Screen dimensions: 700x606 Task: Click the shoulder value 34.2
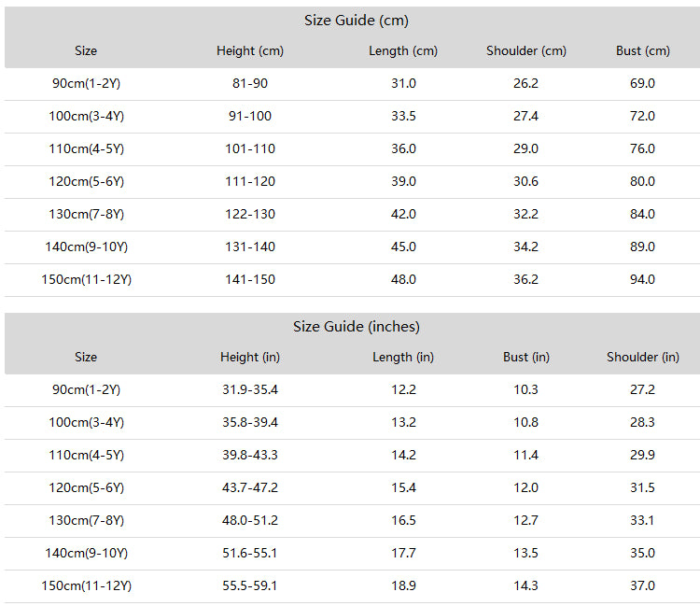point(525,247)
